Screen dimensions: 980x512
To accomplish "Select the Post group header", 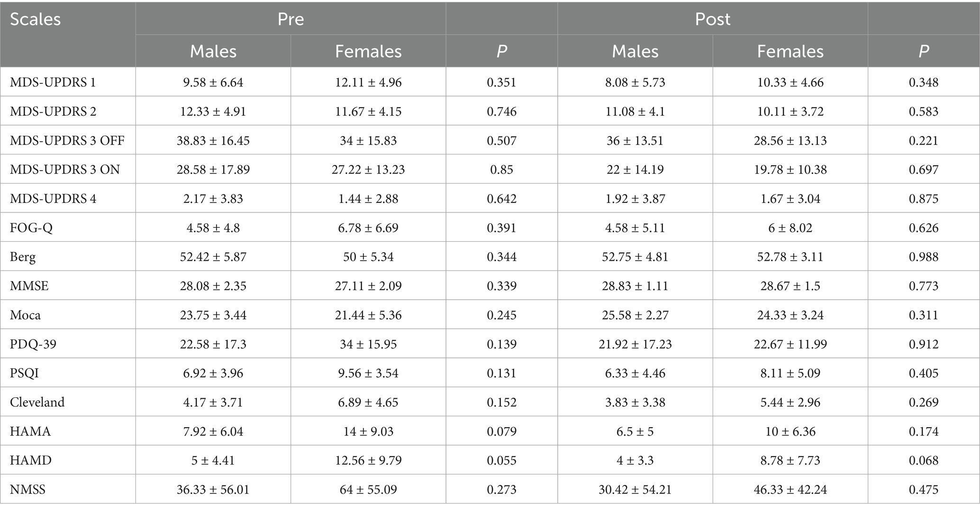I will (712, 19).
